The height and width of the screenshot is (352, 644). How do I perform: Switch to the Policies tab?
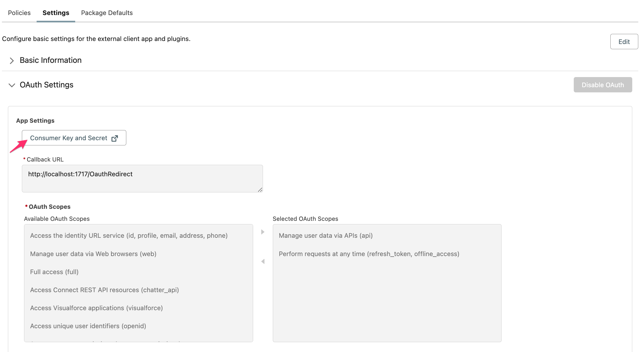click(x=19, y=13)
